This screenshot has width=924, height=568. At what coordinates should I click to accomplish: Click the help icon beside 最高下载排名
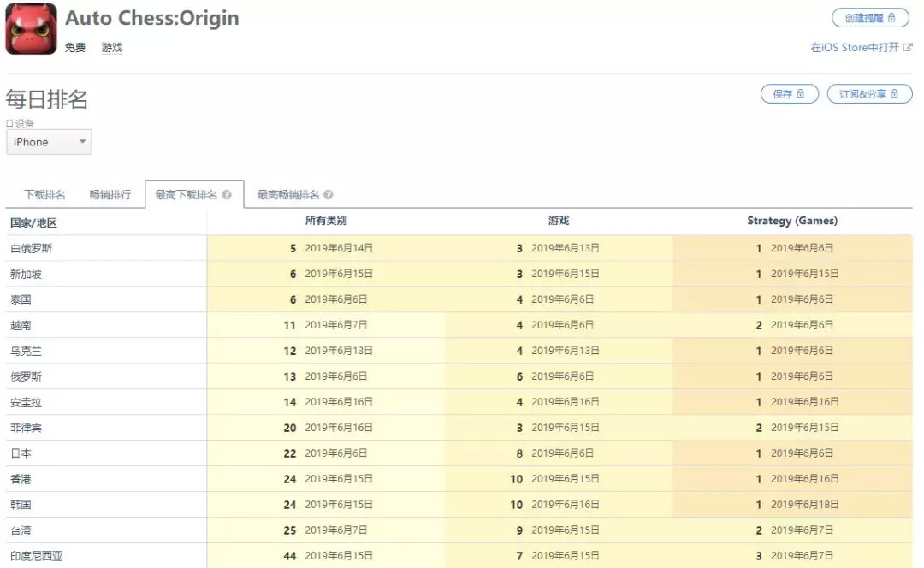coord(226,195)
